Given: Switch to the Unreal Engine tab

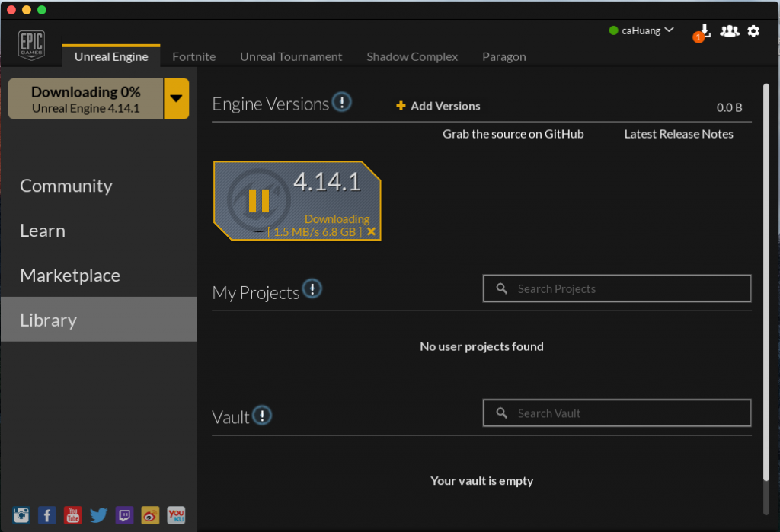Looking at the screenshot, I should click(x=111, y=56).
